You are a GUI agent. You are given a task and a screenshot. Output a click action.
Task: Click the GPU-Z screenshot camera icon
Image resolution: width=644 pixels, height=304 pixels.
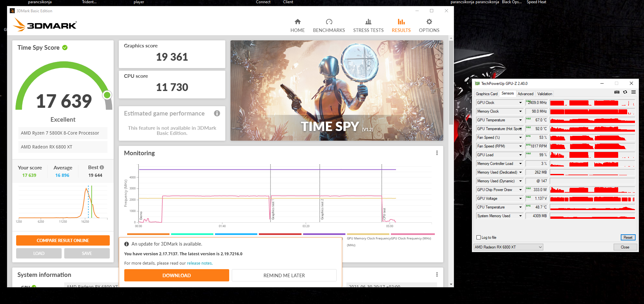pyautogui.click(x=617, y=92)
